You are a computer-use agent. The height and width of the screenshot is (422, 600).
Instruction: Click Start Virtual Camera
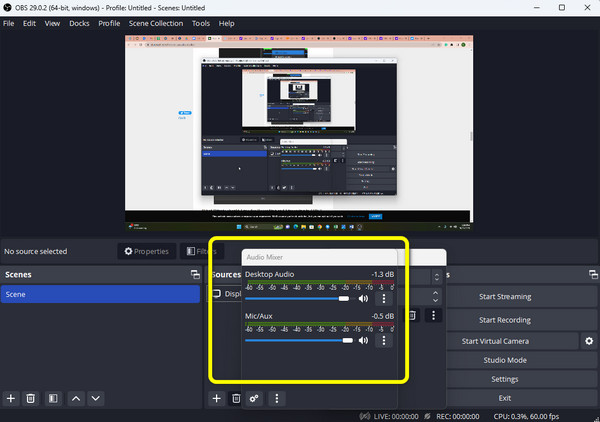pos(495,341)
